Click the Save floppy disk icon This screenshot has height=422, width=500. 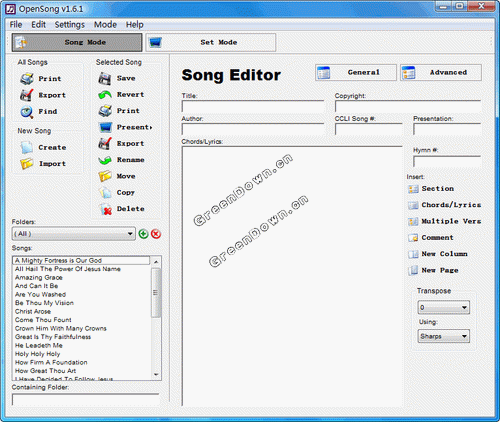coord(105,79)
